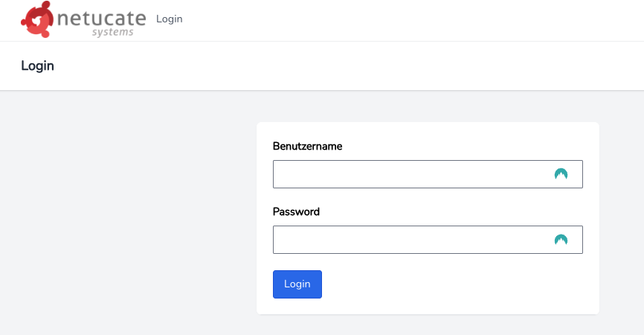Click the Benutzername label
The image size is (644, 335).
click(307, 147)
